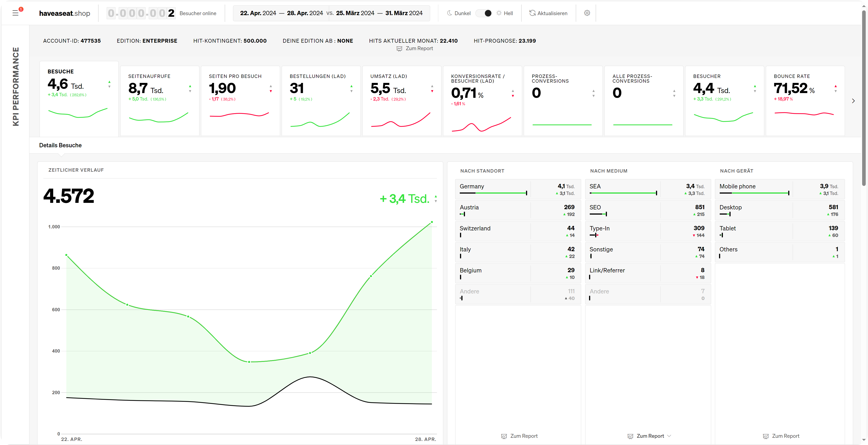Click the moon Dunkel icon
The width and height of the screenshot is (868, 445).
click(450, 13)
